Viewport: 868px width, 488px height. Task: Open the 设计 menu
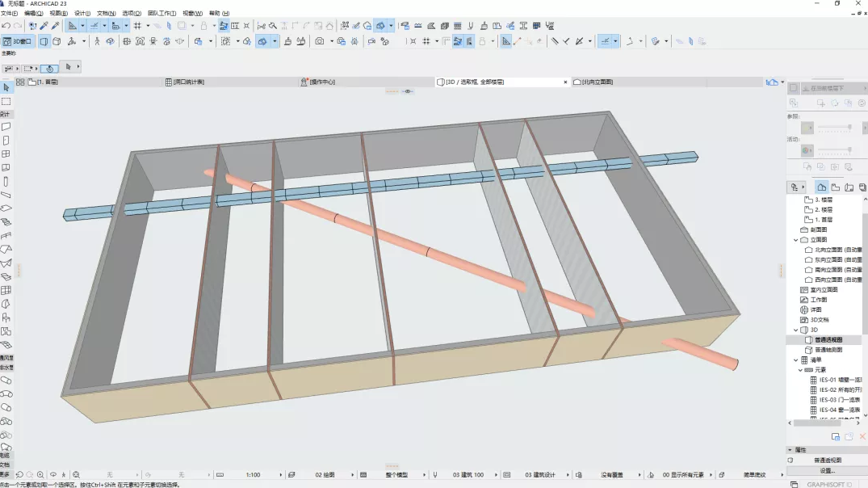pyautogui.click(x=82, y=14)
